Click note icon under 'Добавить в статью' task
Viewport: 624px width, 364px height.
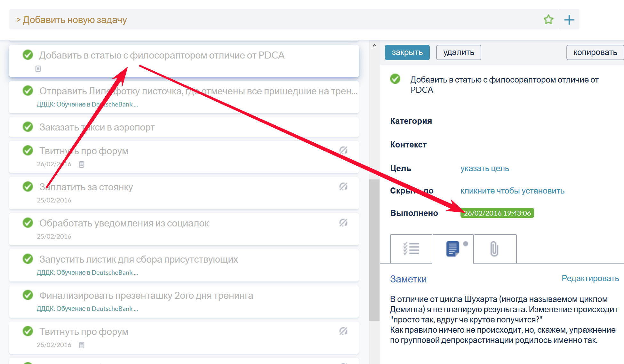[38, 69]
